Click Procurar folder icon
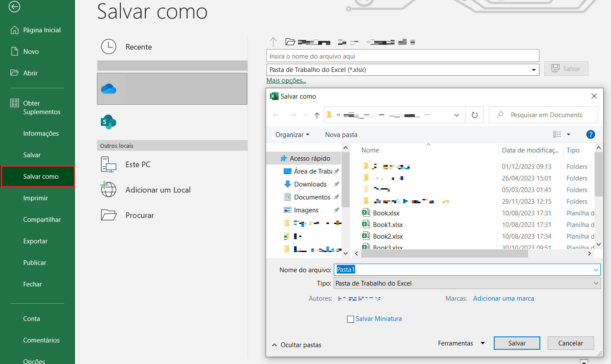Viewport: 611px width, 364px height. coord(109,215)
